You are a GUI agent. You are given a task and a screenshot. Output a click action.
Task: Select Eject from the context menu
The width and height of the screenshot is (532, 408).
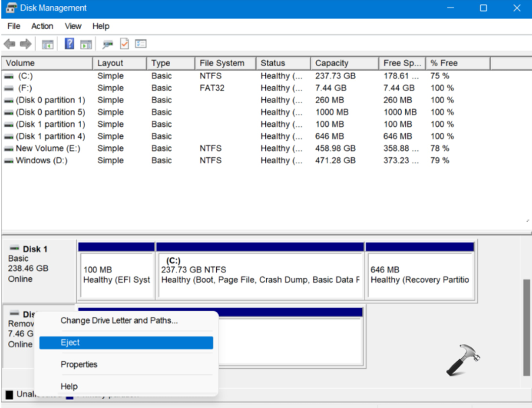coord(126,343)
